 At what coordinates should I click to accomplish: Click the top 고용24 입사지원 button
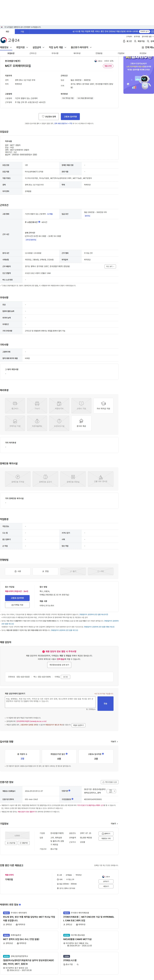[70, 116]
